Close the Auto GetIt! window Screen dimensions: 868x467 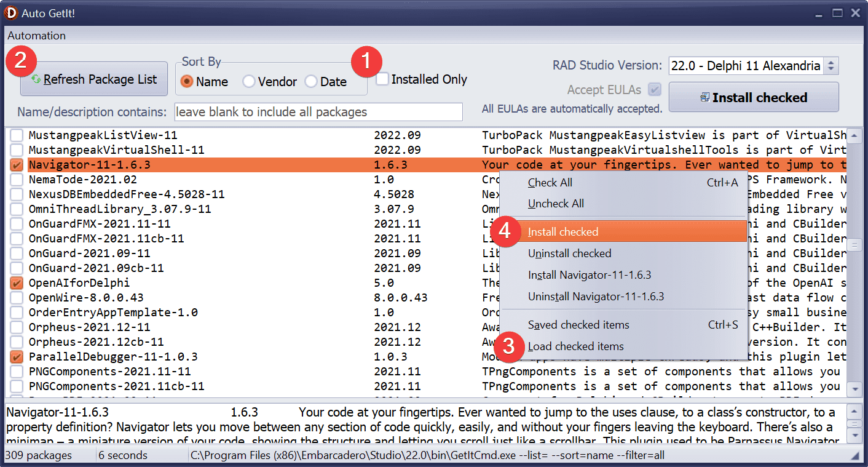pos(855,13)
